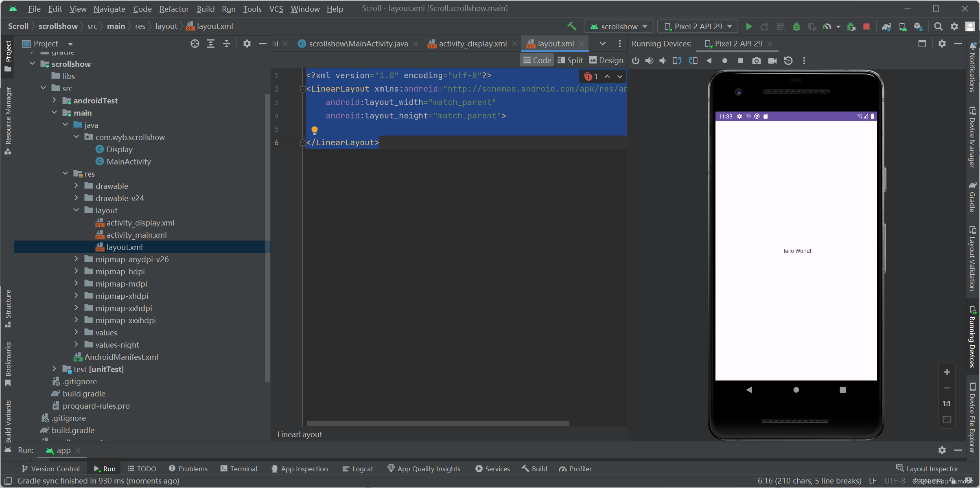
Task: Switch editor to Code view
Action: [x=537, y=60]
